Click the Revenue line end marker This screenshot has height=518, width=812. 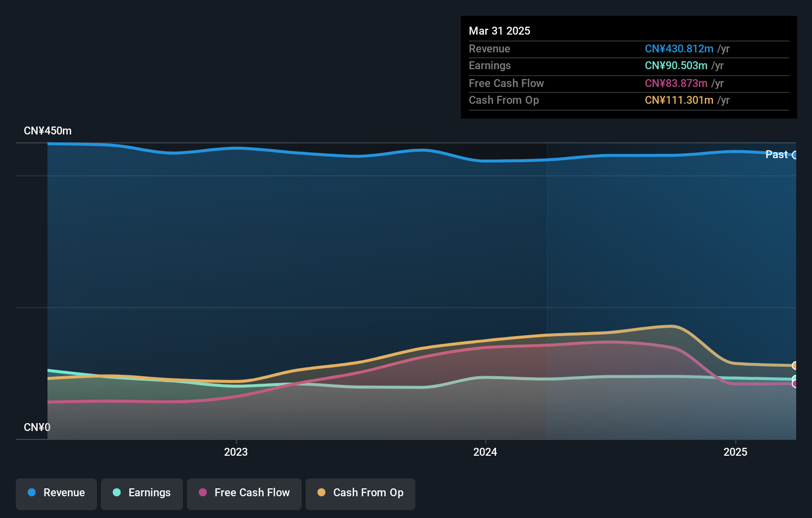coord(795,155)
